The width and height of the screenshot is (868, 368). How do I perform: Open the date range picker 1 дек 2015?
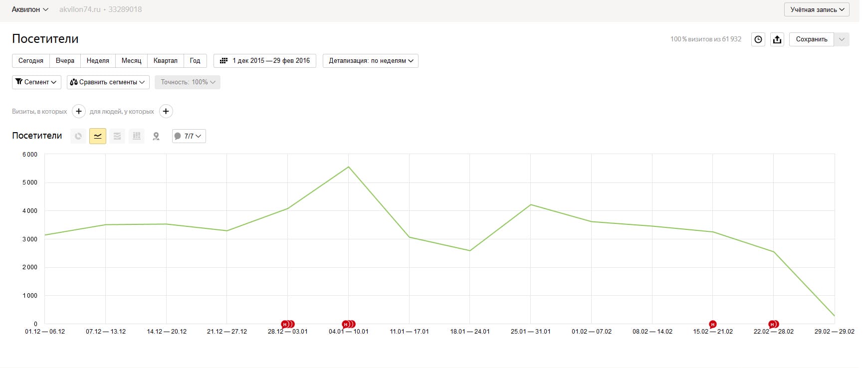[x=265, y=61]
